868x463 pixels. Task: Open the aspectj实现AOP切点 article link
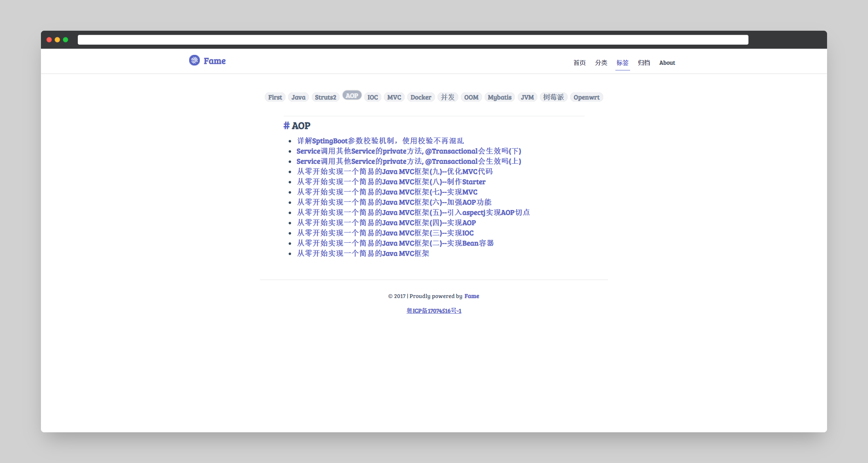413,212
